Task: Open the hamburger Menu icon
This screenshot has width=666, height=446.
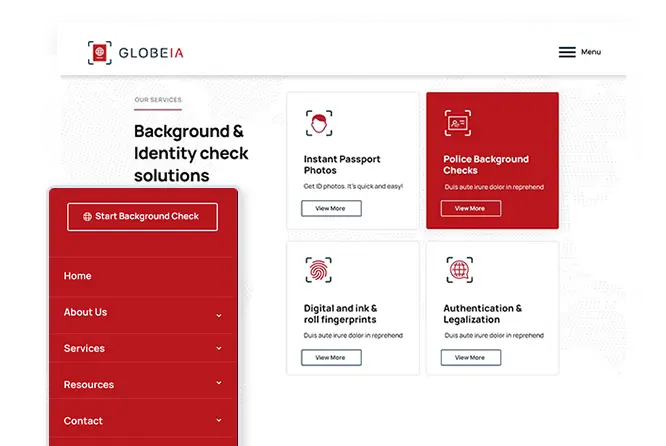Action: pos(567,52)
